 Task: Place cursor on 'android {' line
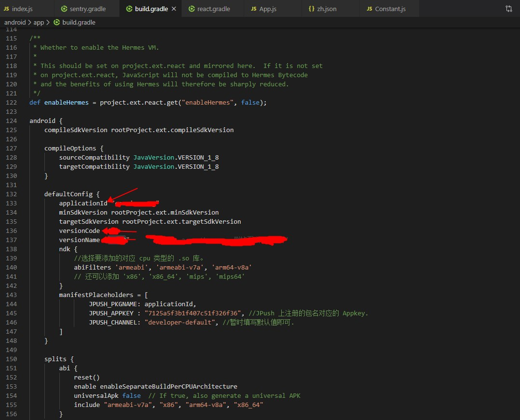[x=46, y=121]
